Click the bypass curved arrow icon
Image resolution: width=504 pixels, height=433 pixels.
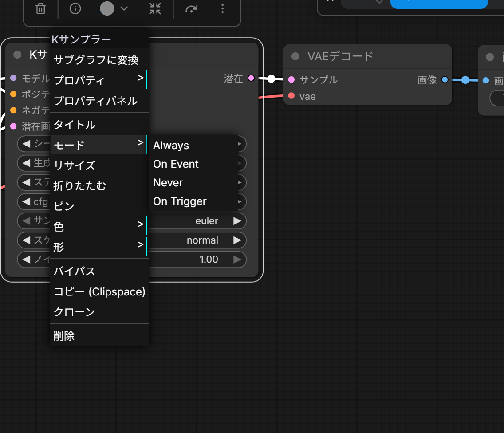pos(192,9)
